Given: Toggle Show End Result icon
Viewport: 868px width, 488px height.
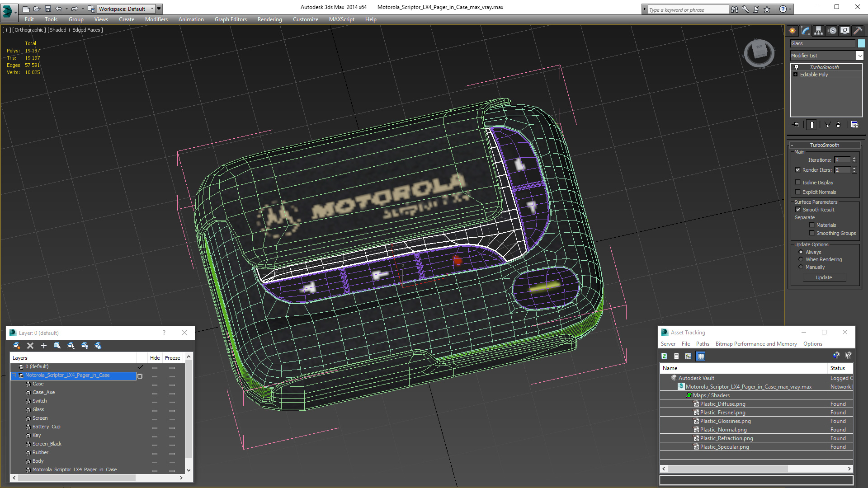Looking at the screenshot, I should 812,125.
